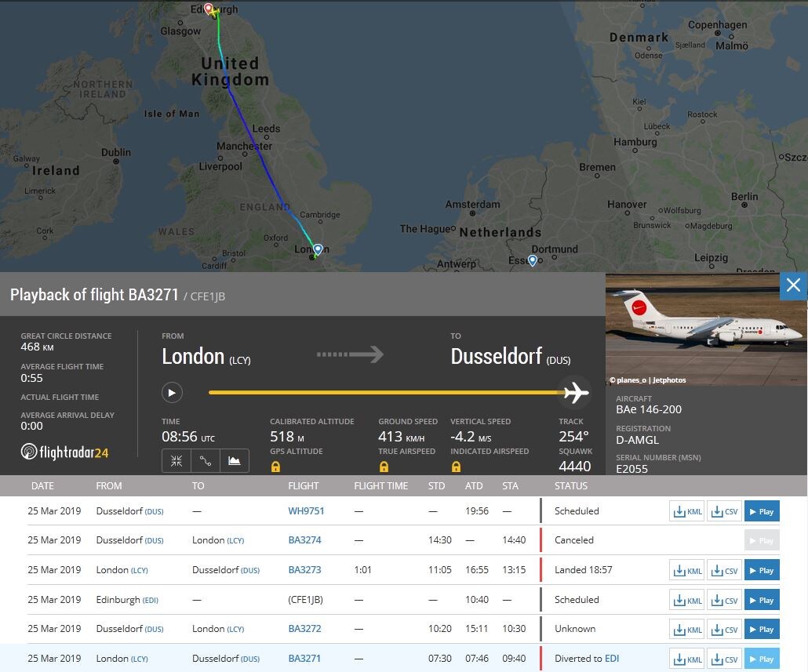Image resolution: width=808 pixels, height=672 pixels.
Task: Open the BAe 146 aircraft photo
Action: tap(705, 329)
